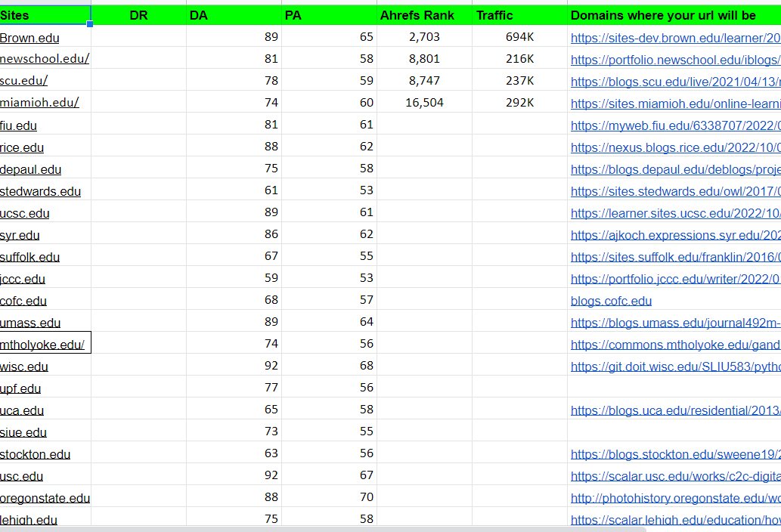Open the ucsc.edu site link
This screenshot has height=532, width=781.
coord(24,213)
